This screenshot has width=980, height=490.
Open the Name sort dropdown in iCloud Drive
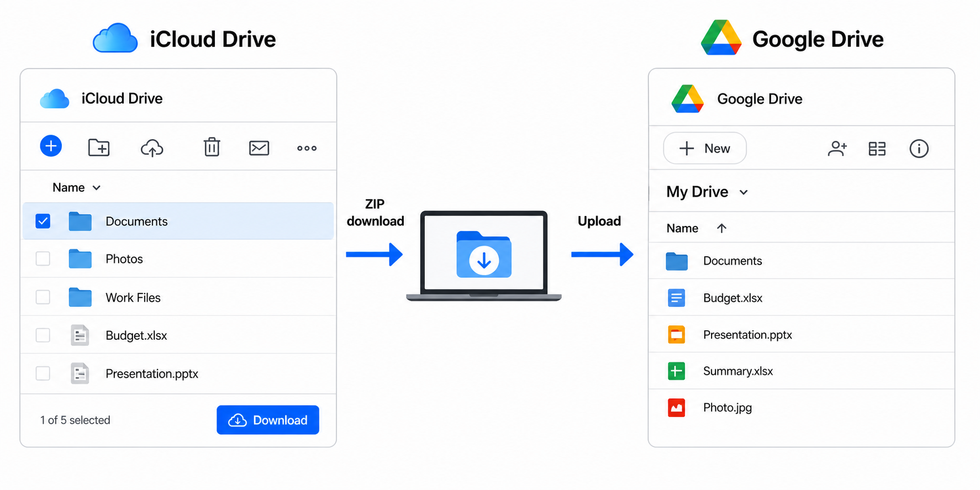(77, 188)
